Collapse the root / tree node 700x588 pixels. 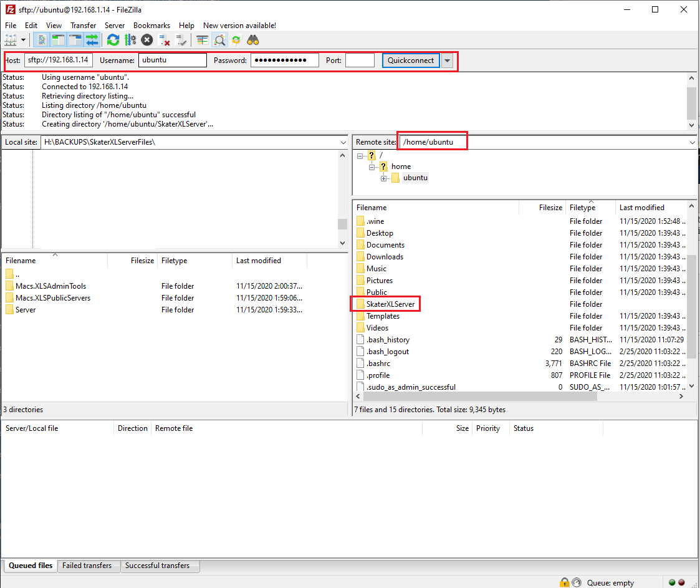(x=360, y=156)
